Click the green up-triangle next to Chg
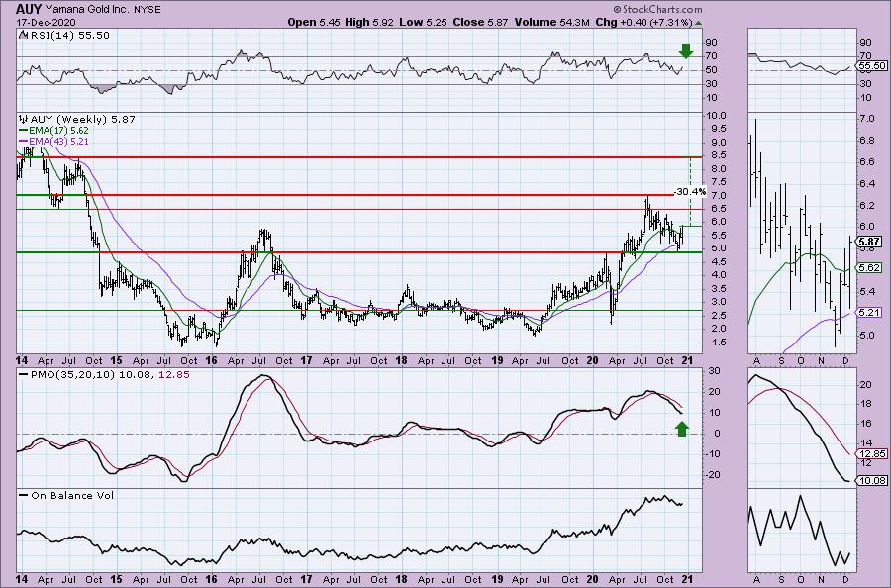Screen dimensions: 891x588 point(698,23)
